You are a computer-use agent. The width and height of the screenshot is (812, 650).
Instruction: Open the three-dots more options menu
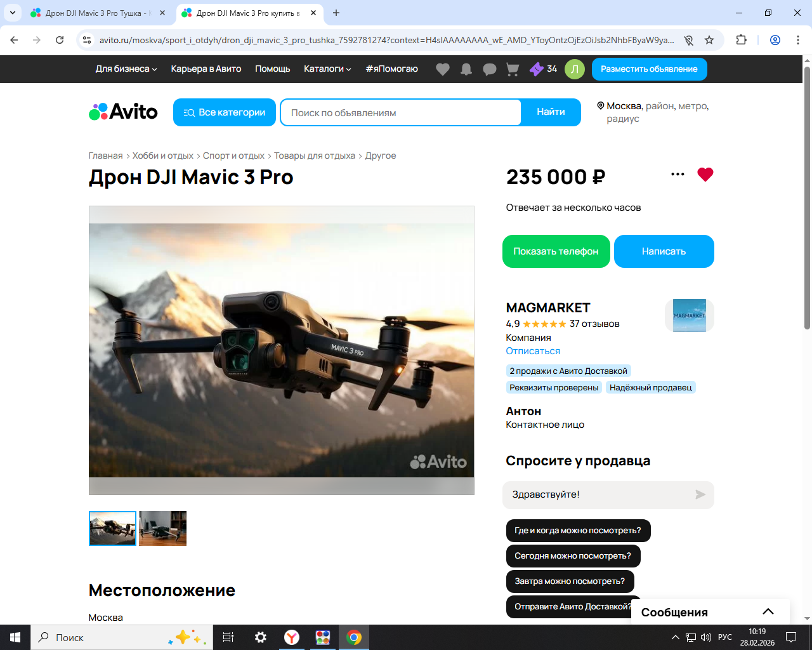(x=678, y=175)
